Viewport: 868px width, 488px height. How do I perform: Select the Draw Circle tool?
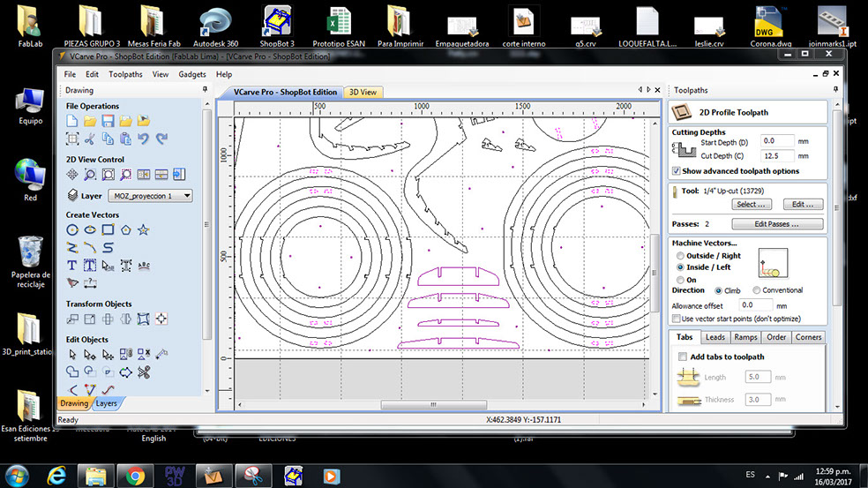click(72, 229)
